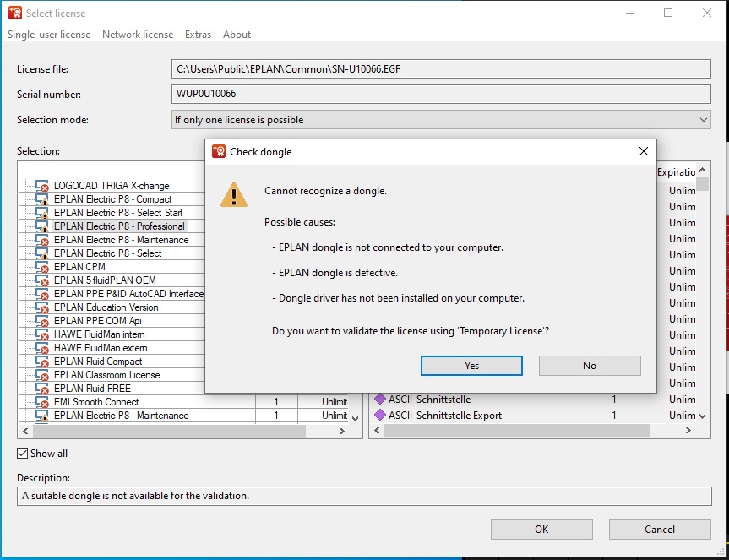This screenshot has height=560, width=729.
Task: Click the Expiration column header
Action: [x=677, y=172]
